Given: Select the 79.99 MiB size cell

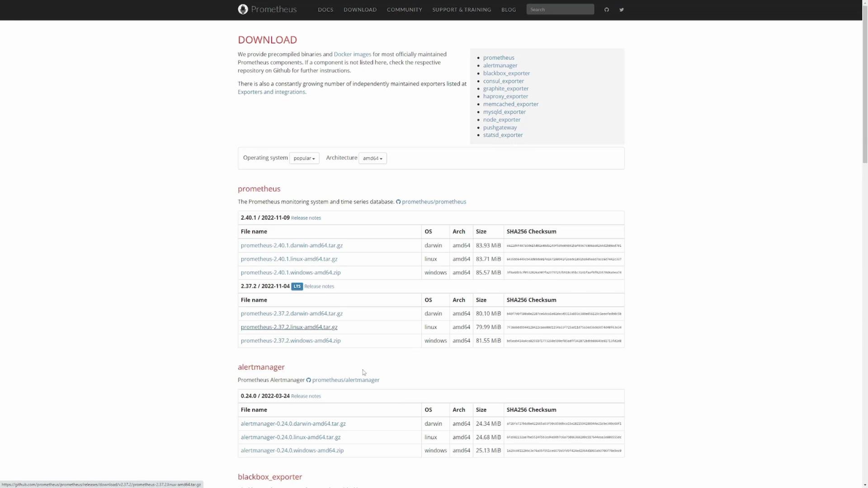Looking at the screenshot, I should coord(488,327).
